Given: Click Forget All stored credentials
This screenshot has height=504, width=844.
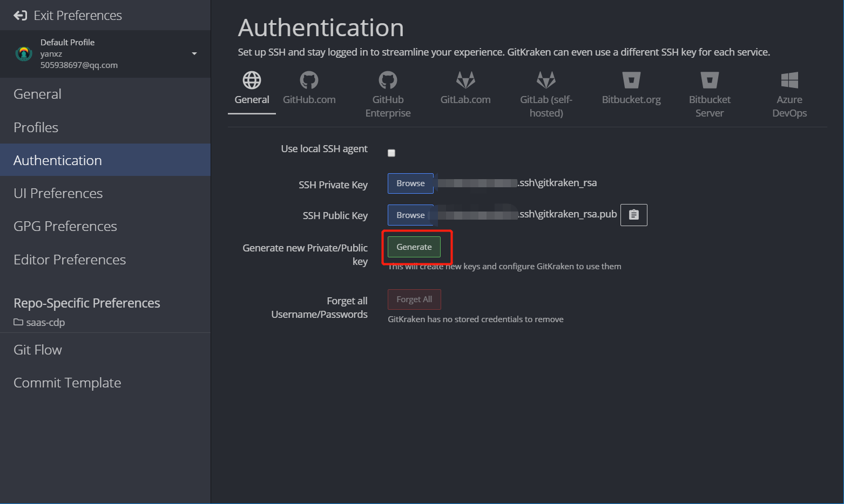Looking at the screenshot, I should click(414, 299).
